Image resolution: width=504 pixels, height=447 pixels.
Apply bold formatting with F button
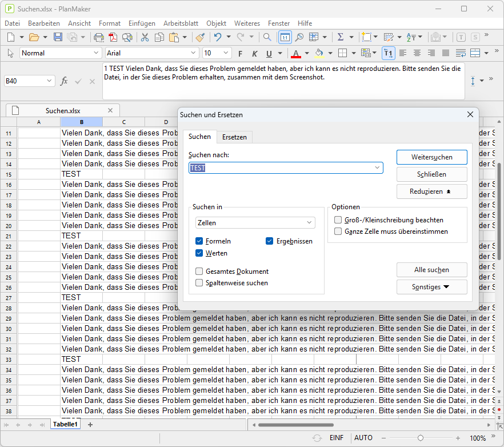coord(240,54)
